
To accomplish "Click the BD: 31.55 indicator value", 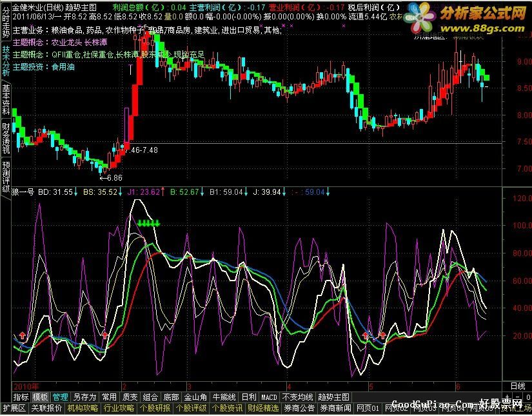I will [55, 192].
